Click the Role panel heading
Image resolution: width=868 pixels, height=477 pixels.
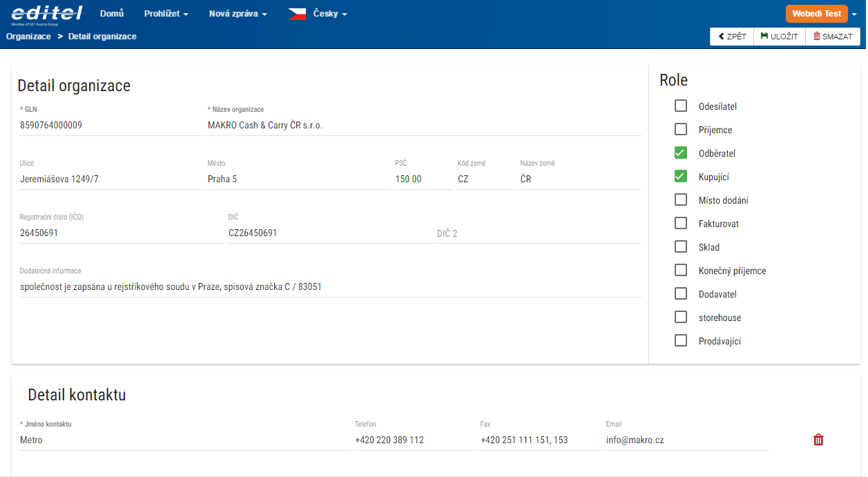point(673,80)
